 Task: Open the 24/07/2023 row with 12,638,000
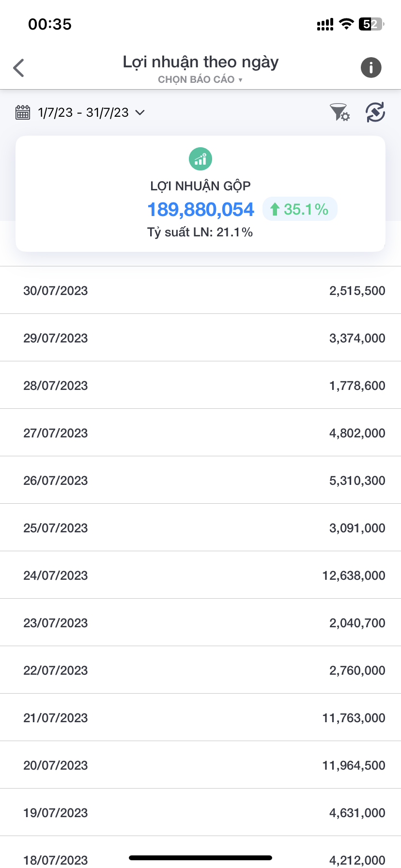click(200, 575)
